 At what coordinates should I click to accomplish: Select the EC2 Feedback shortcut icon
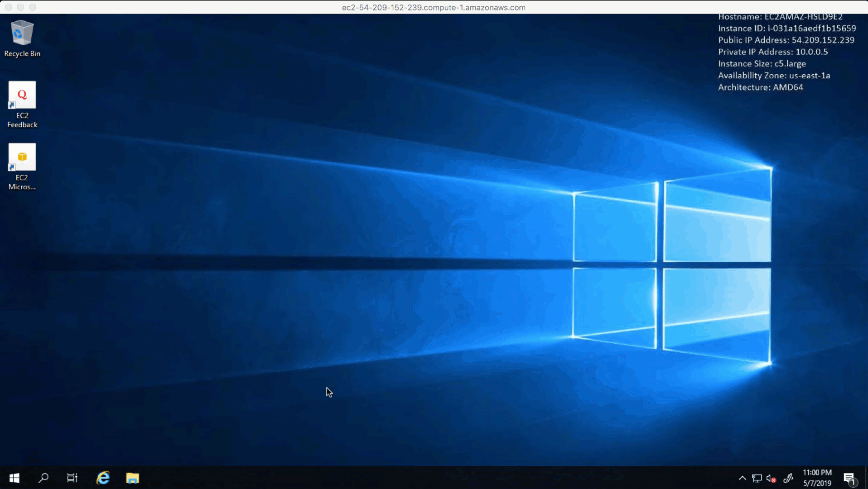pyautogui.click(x=22, y=105)
